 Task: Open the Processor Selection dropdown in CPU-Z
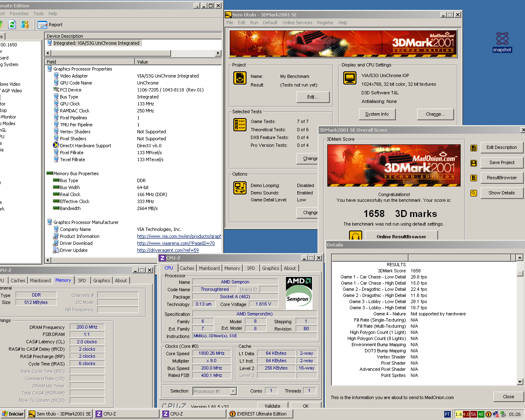[x=233, y=391]
